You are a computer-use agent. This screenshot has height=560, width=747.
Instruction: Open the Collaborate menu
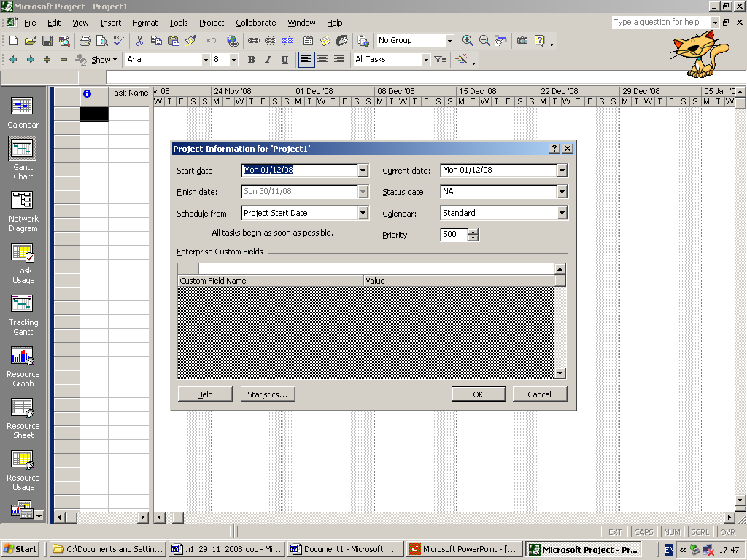tap(256, 23)
